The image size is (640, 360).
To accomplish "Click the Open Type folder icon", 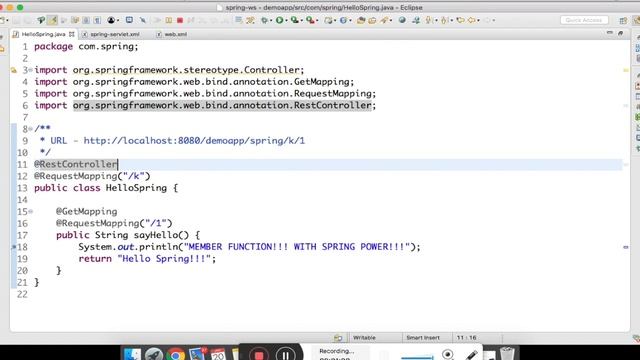I will pyautogui.click(x=361, y=20).
